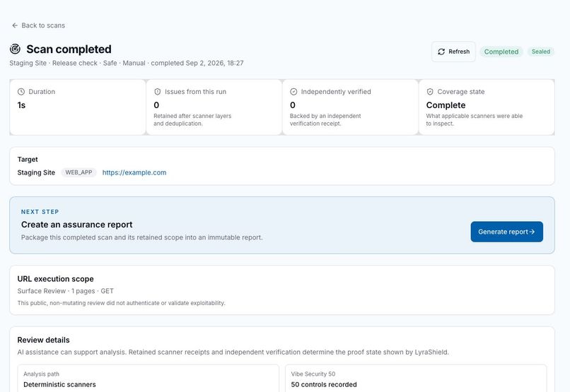This screenshot has height=392, width=570.
Task: Click the shield-check icon by 'Coverage state'
Action: (430, 92)
